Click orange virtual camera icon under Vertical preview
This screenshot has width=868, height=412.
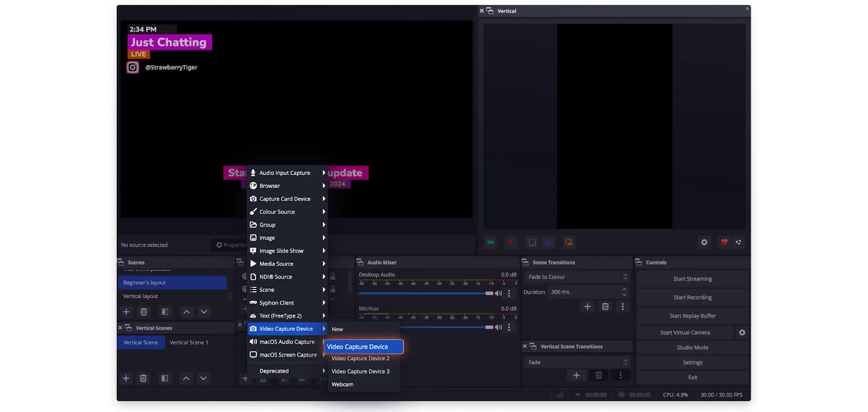click(x=569, y=242)
